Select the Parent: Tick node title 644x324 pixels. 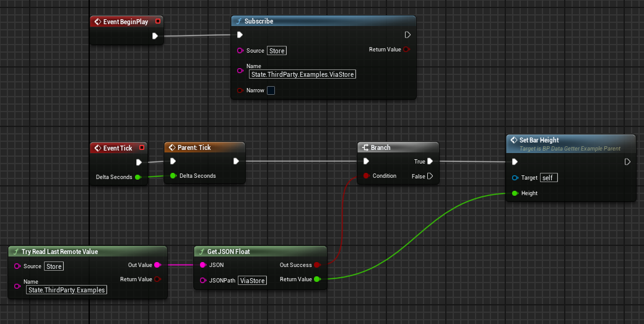click(195, 147)
